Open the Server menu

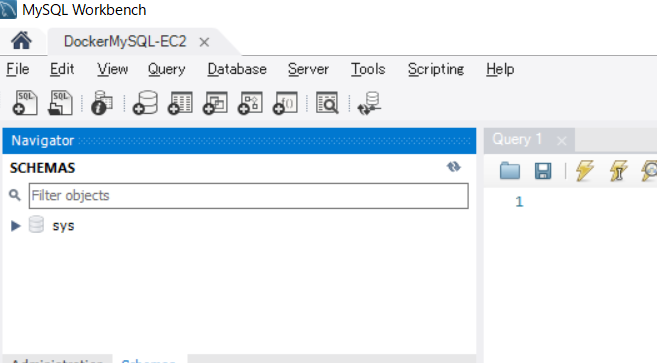[308, 69]
